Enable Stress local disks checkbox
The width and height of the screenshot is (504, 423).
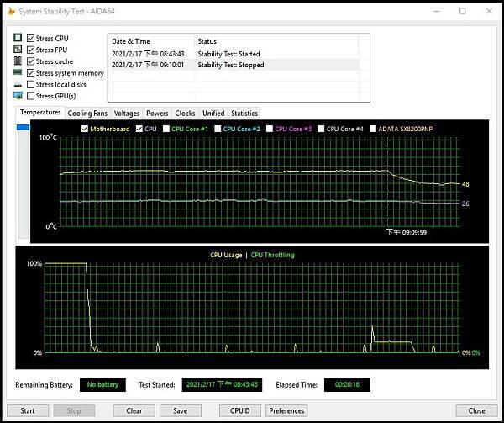tap(31, 84)
